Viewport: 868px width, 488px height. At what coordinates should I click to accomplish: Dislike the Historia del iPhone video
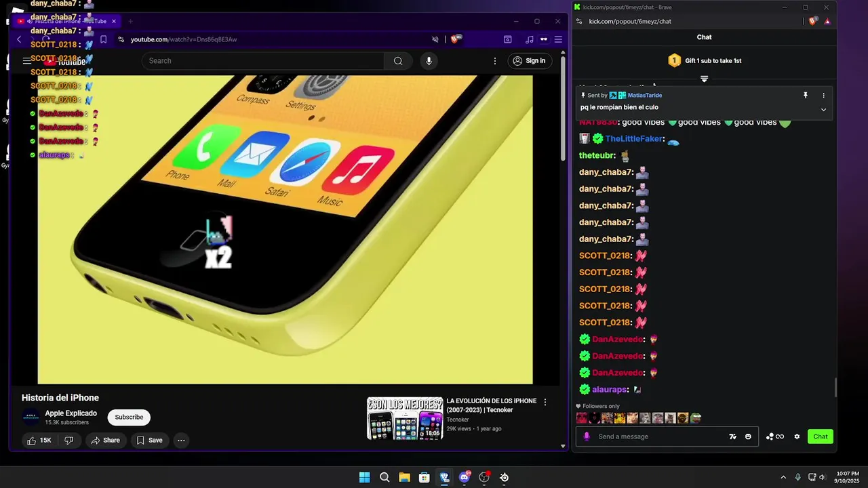click(68, 441)
